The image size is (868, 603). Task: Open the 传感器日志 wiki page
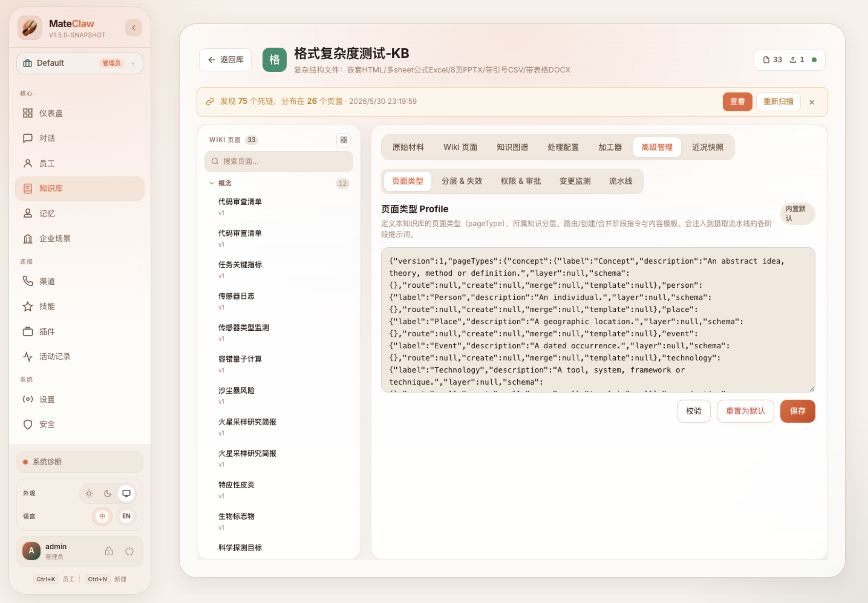(x=279, y=301)
